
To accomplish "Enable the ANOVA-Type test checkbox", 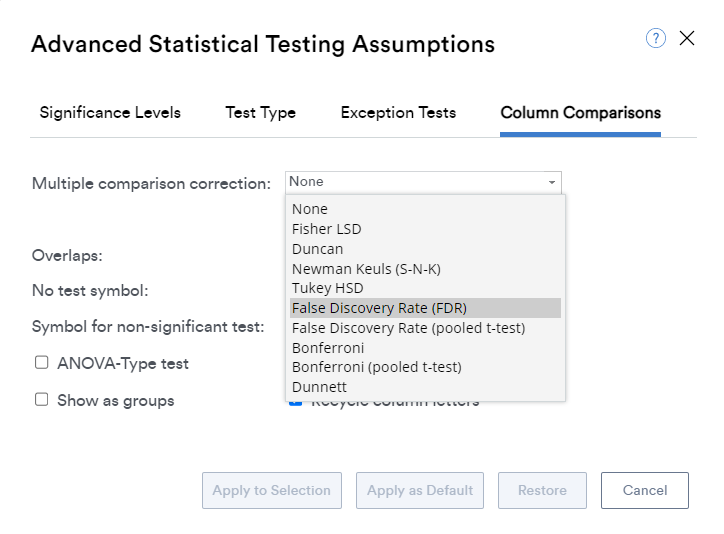I will 42,363.
